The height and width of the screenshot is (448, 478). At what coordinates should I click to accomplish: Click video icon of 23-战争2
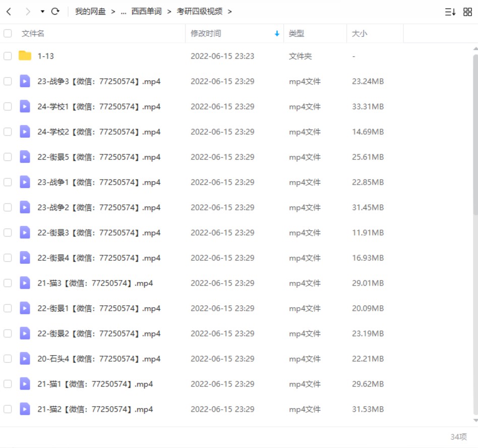[x=25, y=207]
